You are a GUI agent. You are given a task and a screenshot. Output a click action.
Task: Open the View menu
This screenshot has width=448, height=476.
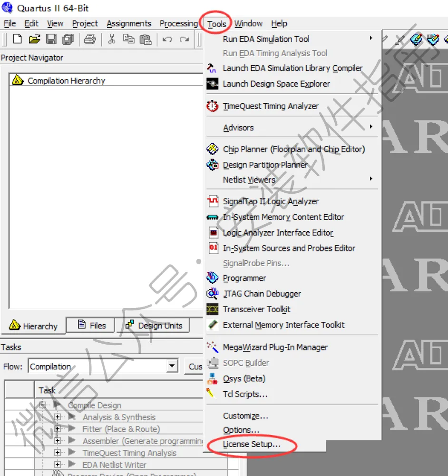pyautogui.click(x=55, y=23)
